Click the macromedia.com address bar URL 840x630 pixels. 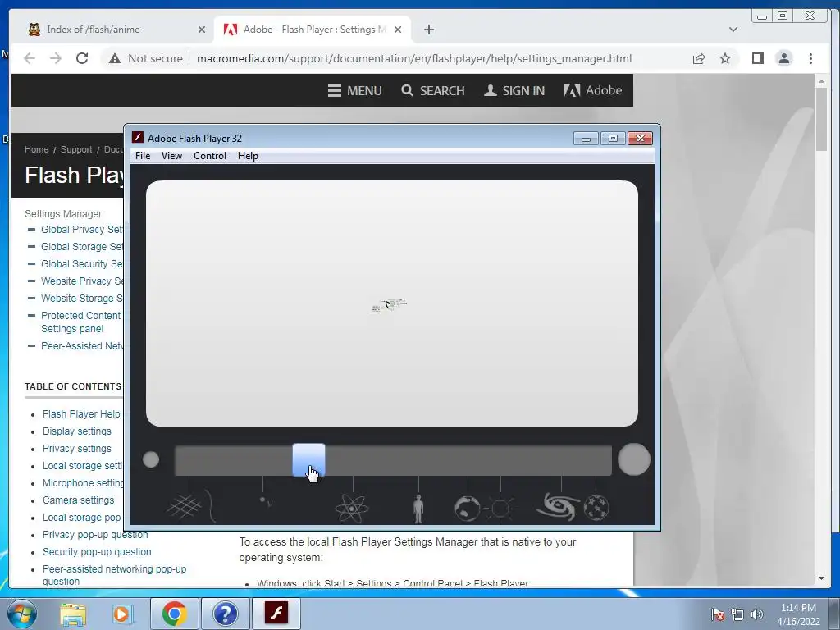click(x=414, y=58)
